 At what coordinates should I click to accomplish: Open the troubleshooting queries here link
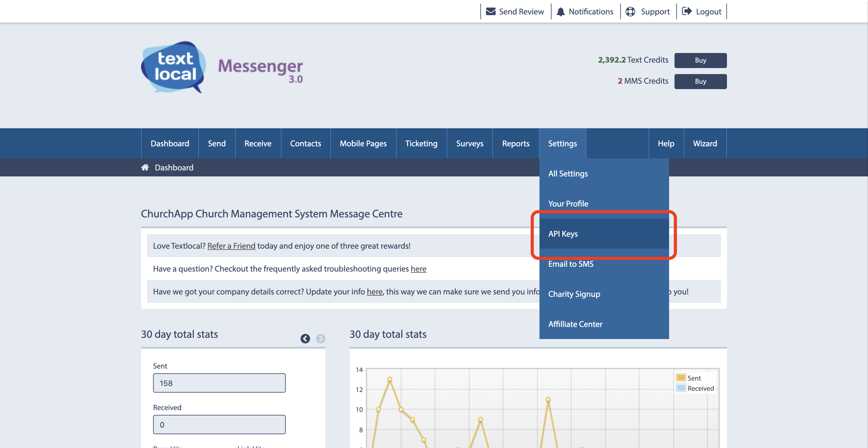[x=419, y=269]
